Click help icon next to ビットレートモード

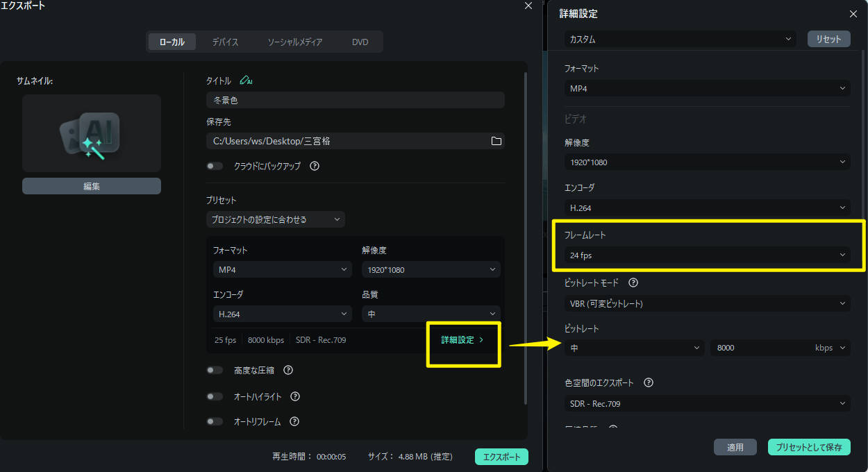pos(632,283)
